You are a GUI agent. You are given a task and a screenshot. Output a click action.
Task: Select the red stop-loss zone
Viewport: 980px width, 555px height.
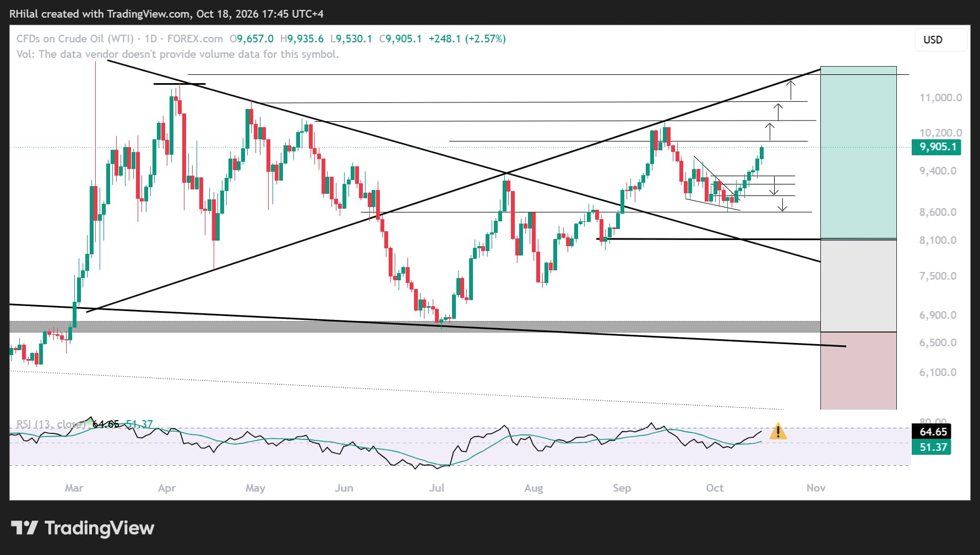click(x=858, y=371)
